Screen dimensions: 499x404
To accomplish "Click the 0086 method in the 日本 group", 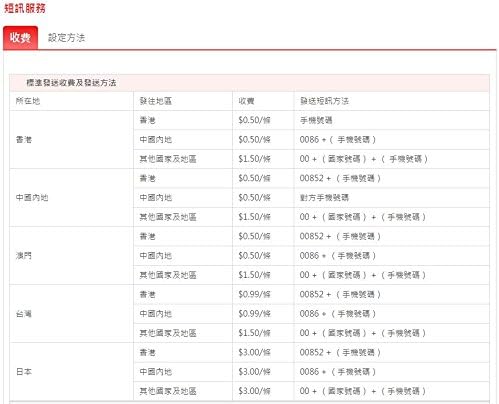I will pyautogui.click(x=338, y=372).
